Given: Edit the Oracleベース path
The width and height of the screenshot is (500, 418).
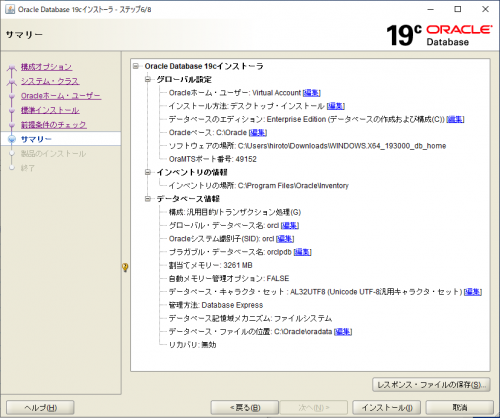Looking at the screenshot, I should click(258, 133).
